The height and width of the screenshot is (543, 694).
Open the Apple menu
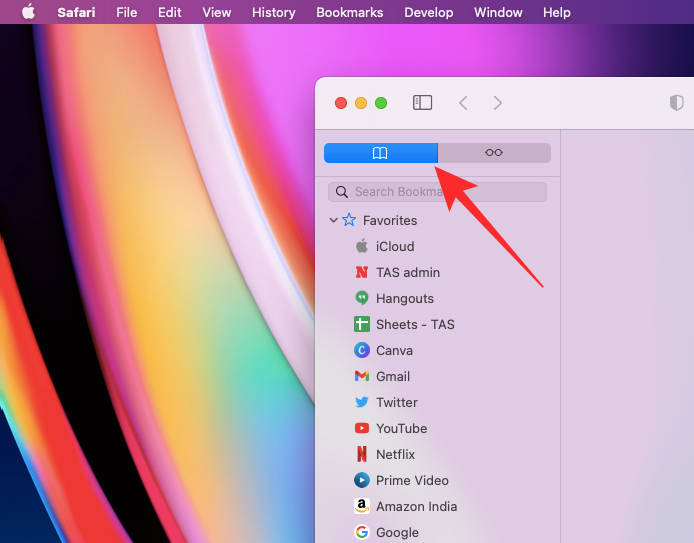coord(28,12)
